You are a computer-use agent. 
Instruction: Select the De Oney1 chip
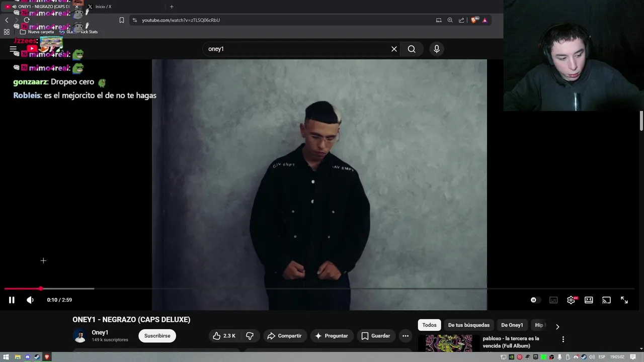512,325
